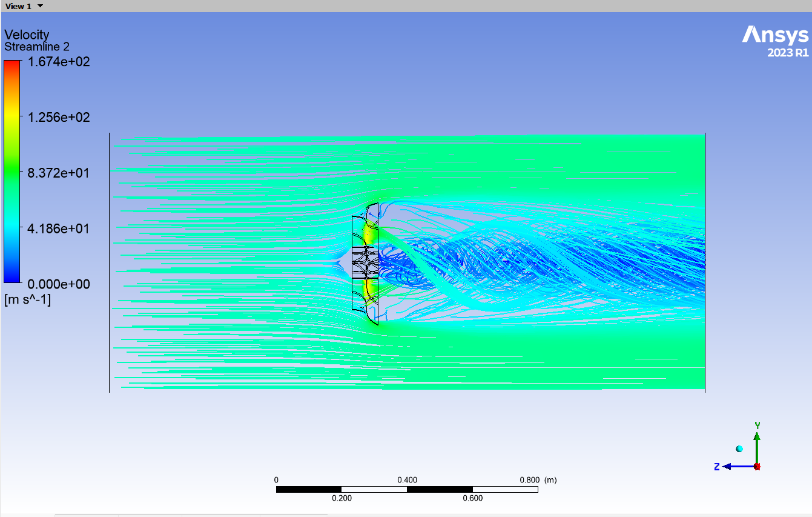Click the red X axis at triad origin
The height and width of the screenshot is (517, 812).
(757, 466)
